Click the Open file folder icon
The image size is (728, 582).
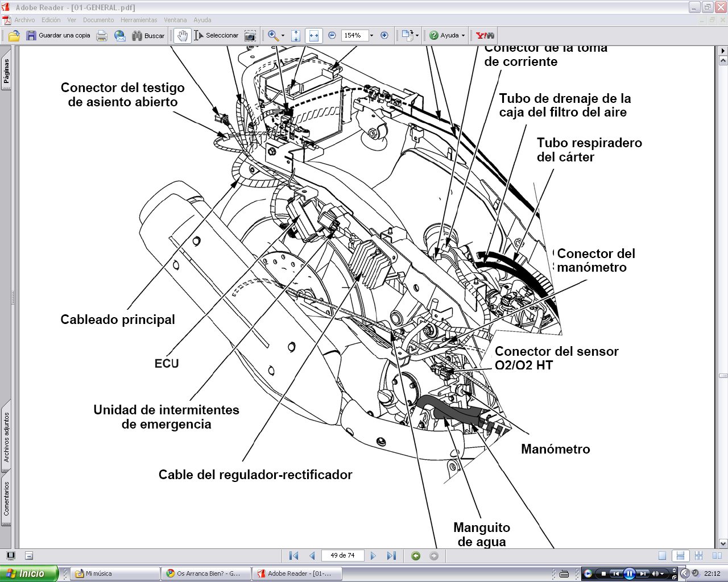pyautogui.click(x=14, y=36)
